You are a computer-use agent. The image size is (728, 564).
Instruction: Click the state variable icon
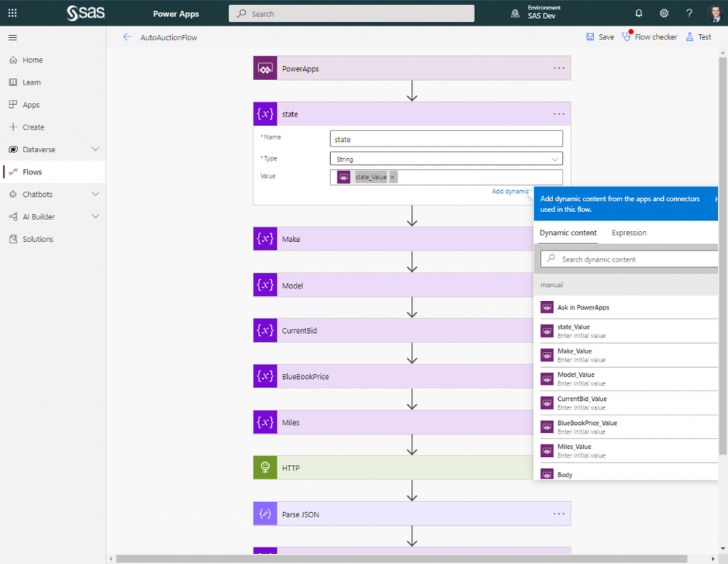tap(265, 114)
